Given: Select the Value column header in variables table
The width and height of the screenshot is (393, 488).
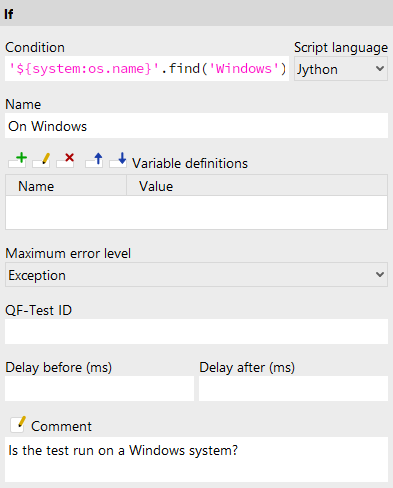Looking at the screenshot, I should pos(257,186).
